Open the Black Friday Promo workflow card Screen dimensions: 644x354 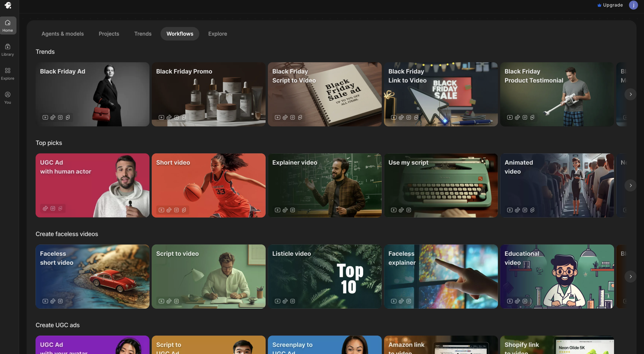point(209,94)
